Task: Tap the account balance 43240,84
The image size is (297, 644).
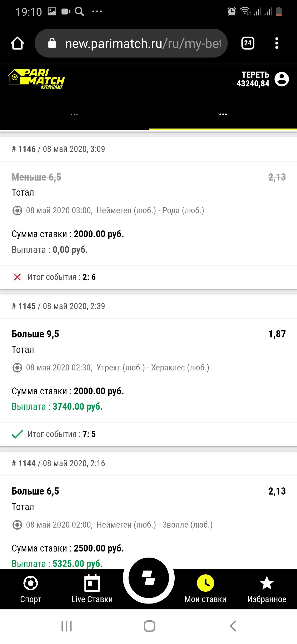Action: tap(253, 84)
